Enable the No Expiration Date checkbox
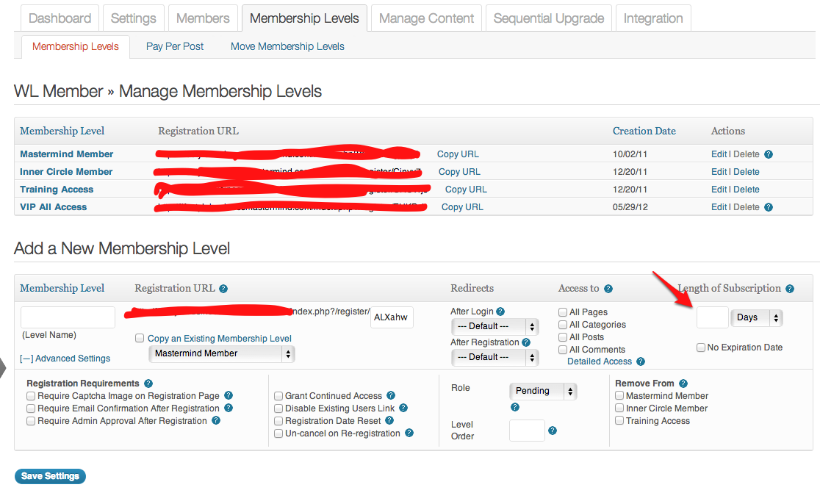Viewport: 820px width, 504px height. (x=701, y=348)
